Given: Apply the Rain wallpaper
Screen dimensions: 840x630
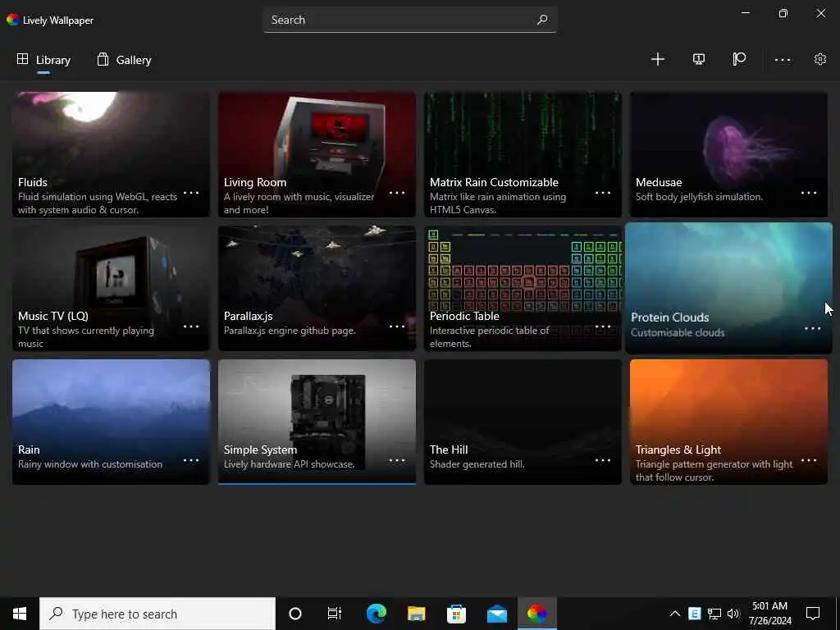Looking at the screenshot, I should pyautogui.click(x=111, y=422).
